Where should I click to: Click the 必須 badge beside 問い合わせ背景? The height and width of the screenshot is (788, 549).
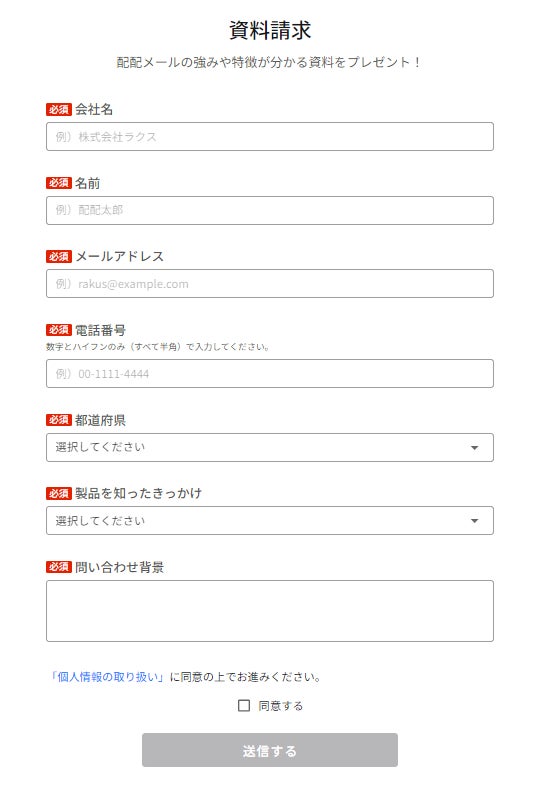tap(59, 567)
